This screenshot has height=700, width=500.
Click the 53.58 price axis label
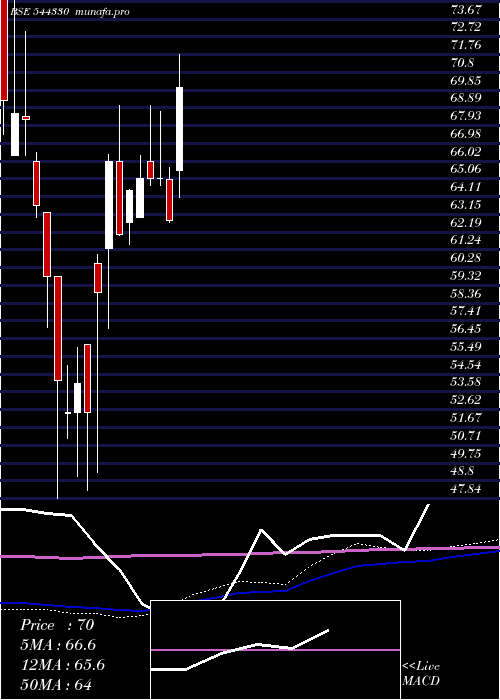pyautogui.click(x=466, y=382)
